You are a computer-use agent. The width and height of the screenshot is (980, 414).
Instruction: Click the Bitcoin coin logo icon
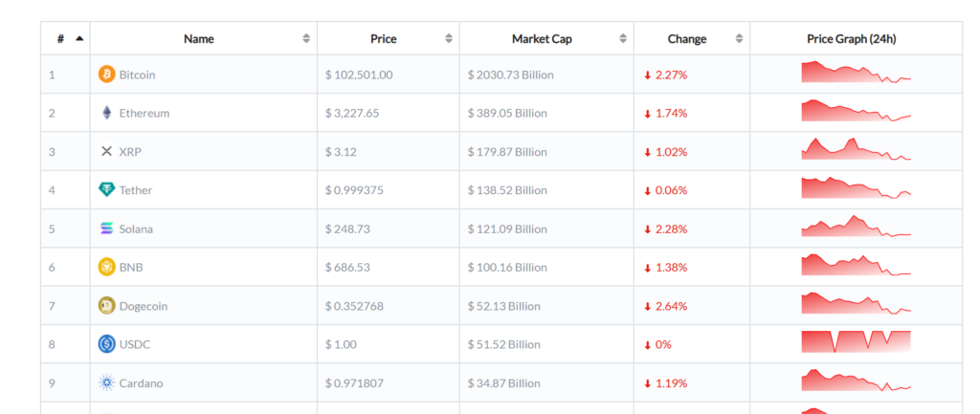click(x=107, y=75)
